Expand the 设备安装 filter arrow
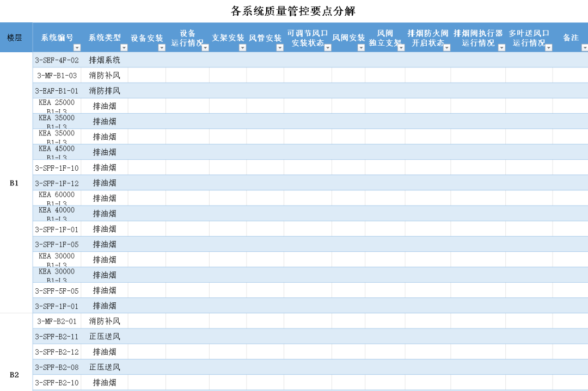Viewport: 588px width, 391px height. [161, 48]
